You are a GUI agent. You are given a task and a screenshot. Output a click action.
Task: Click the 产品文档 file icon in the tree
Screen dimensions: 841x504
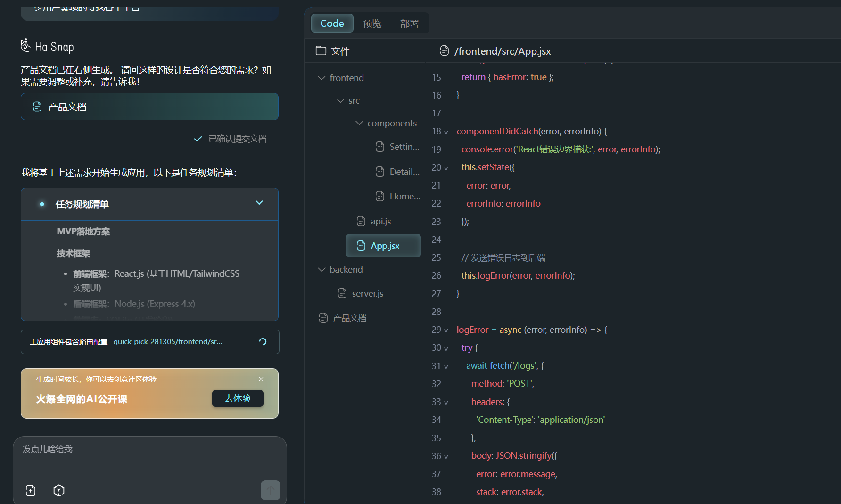point(323,318)
